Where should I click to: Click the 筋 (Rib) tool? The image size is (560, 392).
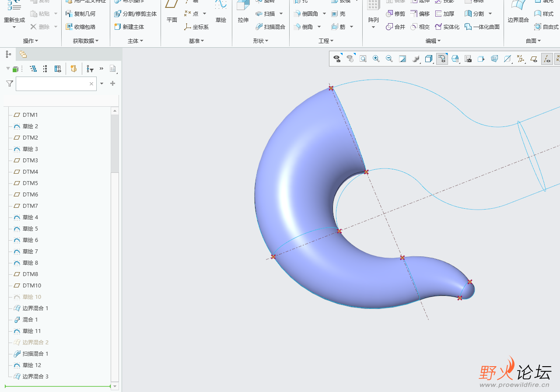coord(338,27)
